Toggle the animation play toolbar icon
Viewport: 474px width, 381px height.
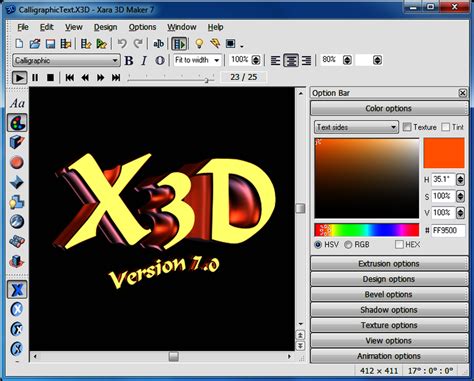pyautogui.click(x=179, y=44)
